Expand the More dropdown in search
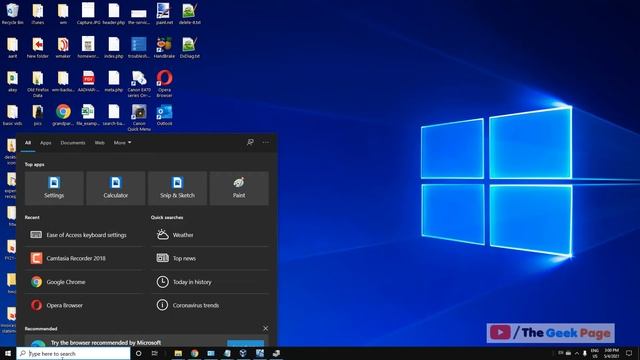Viewport: 640px width, 360px height. 122,143
